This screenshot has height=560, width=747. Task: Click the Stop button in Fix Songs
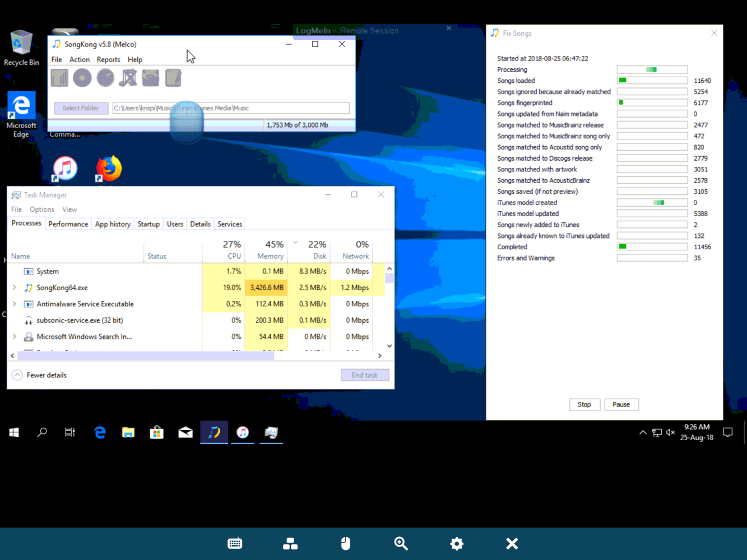tap(584, 404)
